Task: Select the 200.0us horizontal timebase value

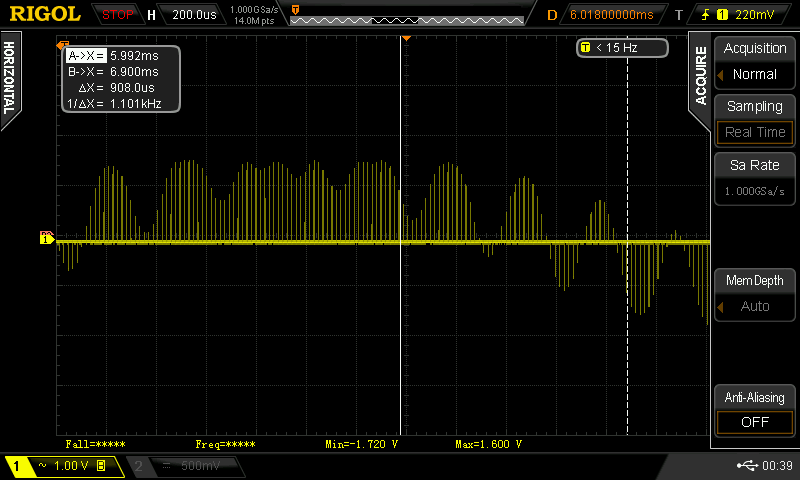Action: [194, 15]
